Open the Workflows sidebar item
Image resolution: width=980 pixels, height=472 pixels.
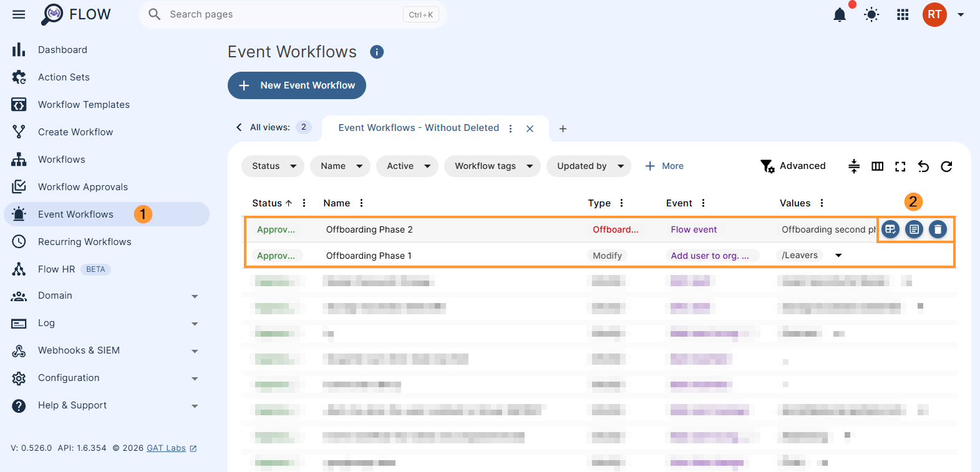point(107,160)
